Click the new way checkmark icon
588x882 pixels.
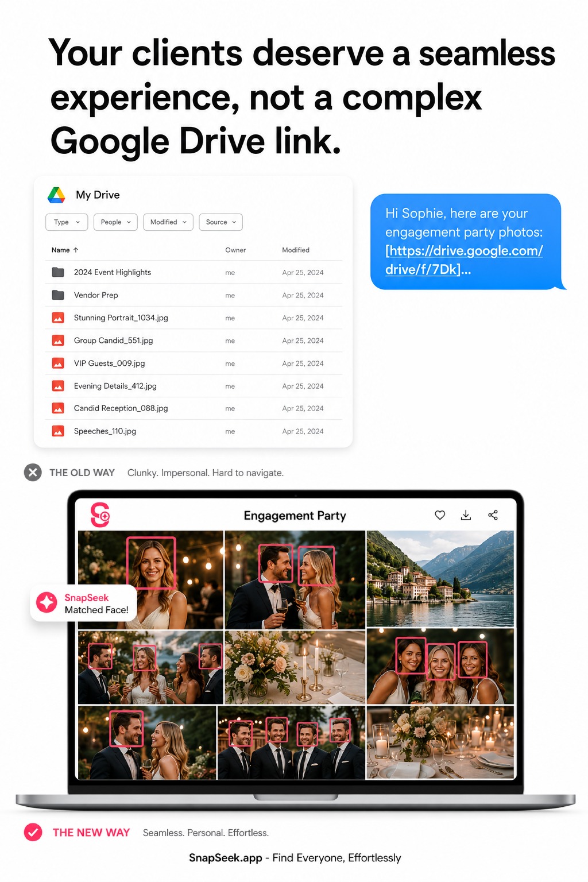coord(33,832)
